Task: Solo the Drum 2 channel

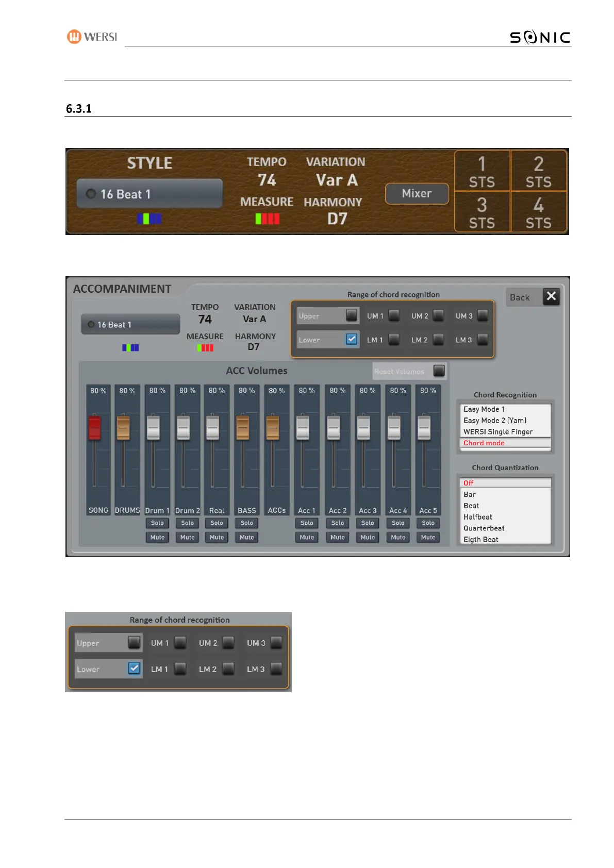Action: pos(187,523)
